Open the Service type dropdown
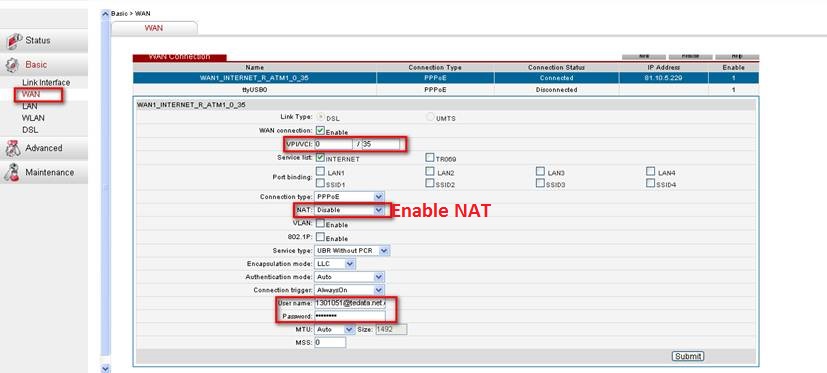 (352, 251)
